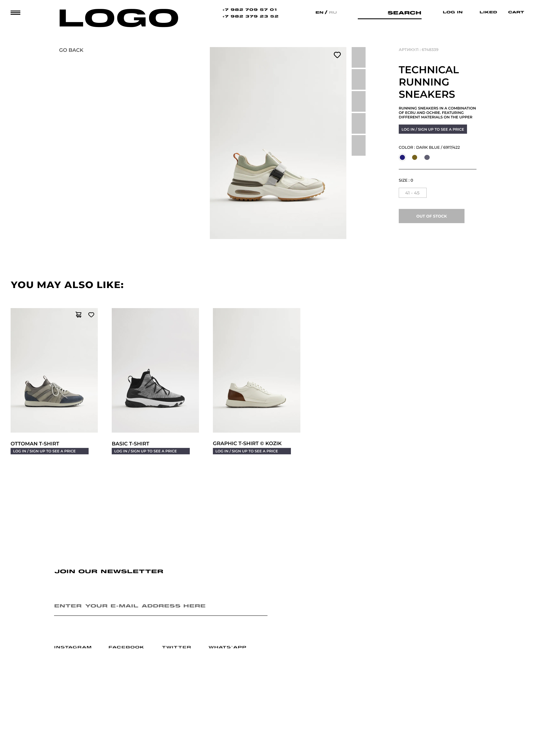This screenshot has height=756, width=535.
Task: Click GO BACK link
Action: point(71,50)
